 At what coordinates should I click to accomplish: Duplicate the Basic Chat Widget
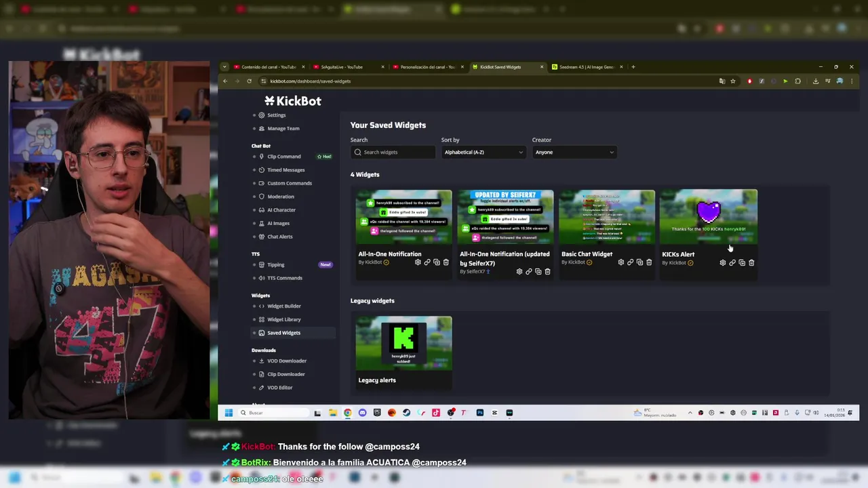pos(640,262)
